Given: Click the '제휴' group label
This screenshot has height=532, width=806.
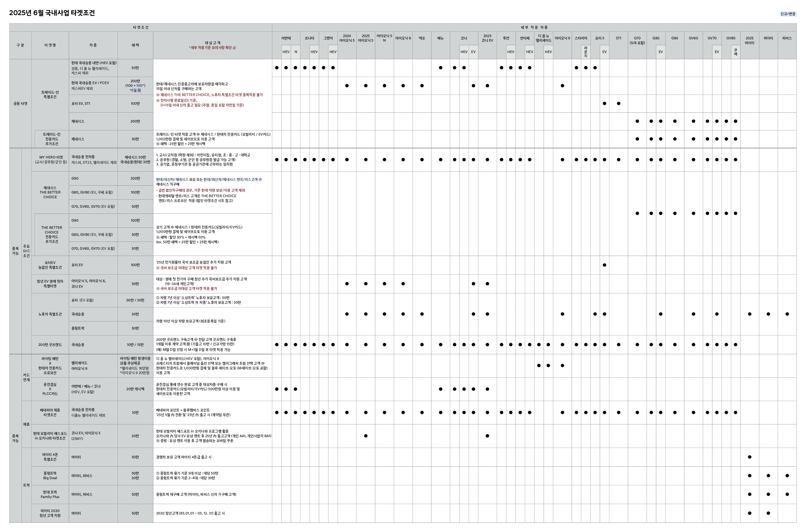Looking at the screenshot, I should pyautogui.click(x=27, y=424).
